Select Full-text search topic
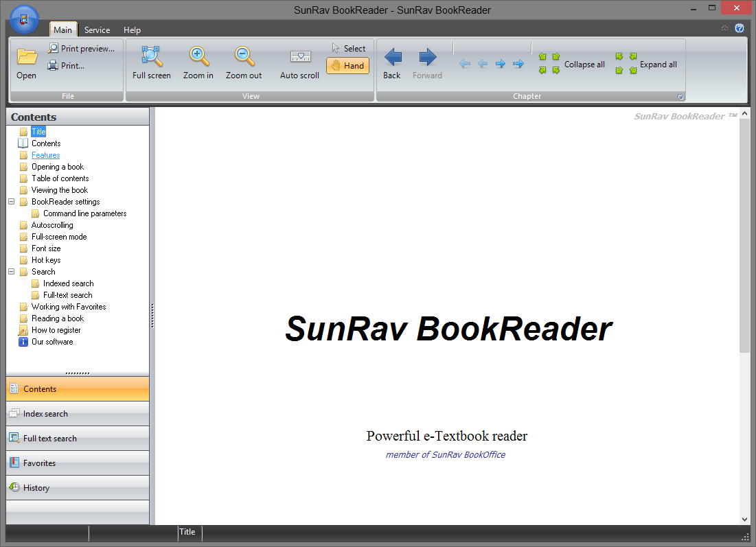The height and width of the screenshot is (547, 756). click(68, 295)
